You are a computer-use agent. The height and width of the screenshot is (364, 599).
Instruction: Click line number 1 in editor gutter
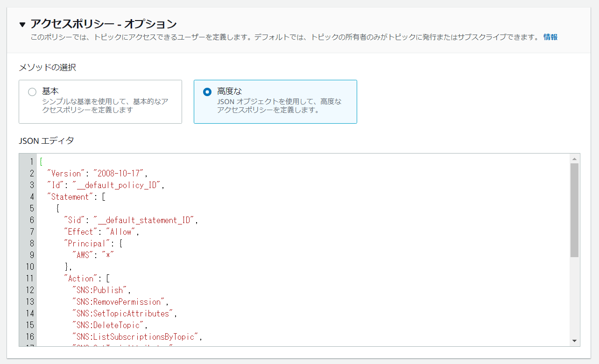pyautogui.click(x=31, y=162)
